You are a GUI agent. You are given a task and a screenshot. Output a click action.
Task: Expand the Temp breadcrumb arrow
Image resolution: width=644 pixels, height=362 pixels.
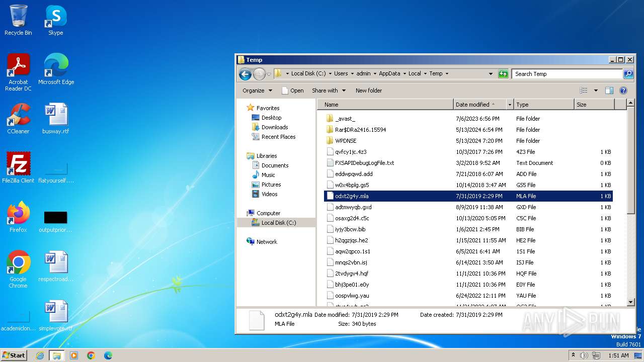[x=447, y=74]
